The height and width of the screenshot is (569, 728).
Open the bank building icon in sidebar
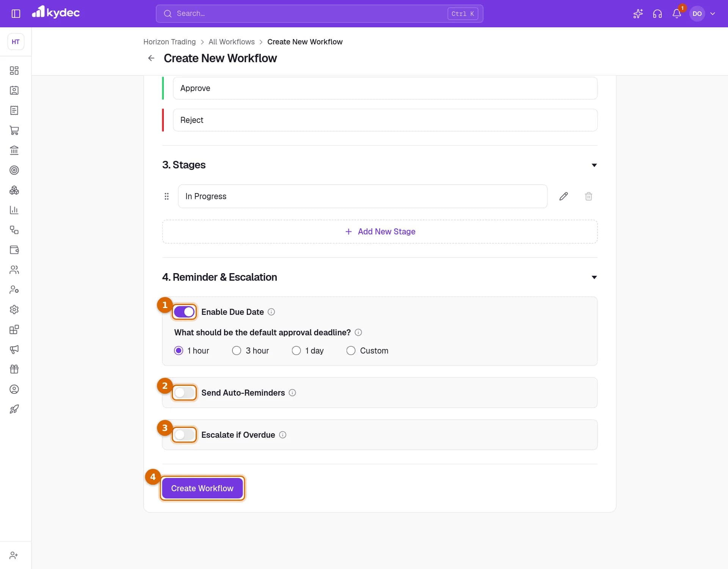pos(14,150)
